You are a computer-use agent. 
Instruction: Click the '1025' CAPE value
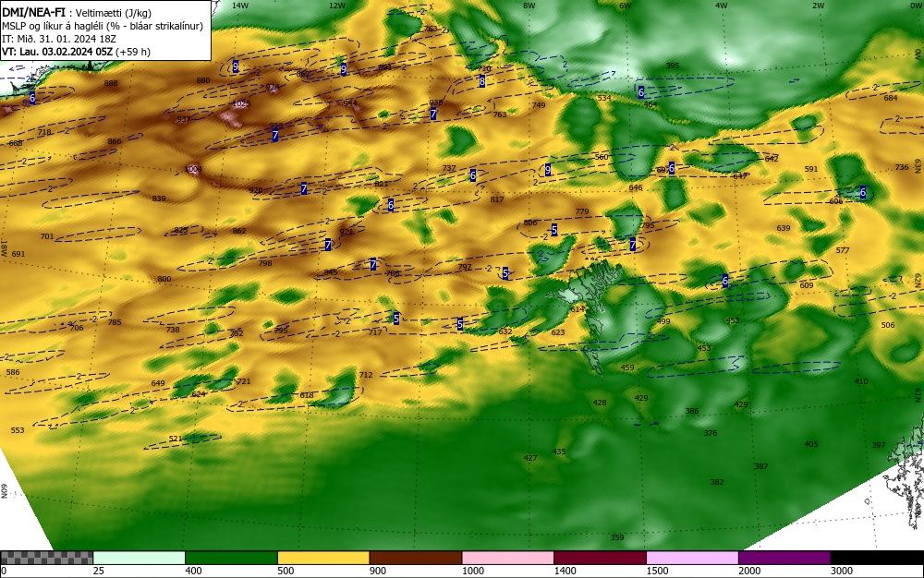coord(241,104)
